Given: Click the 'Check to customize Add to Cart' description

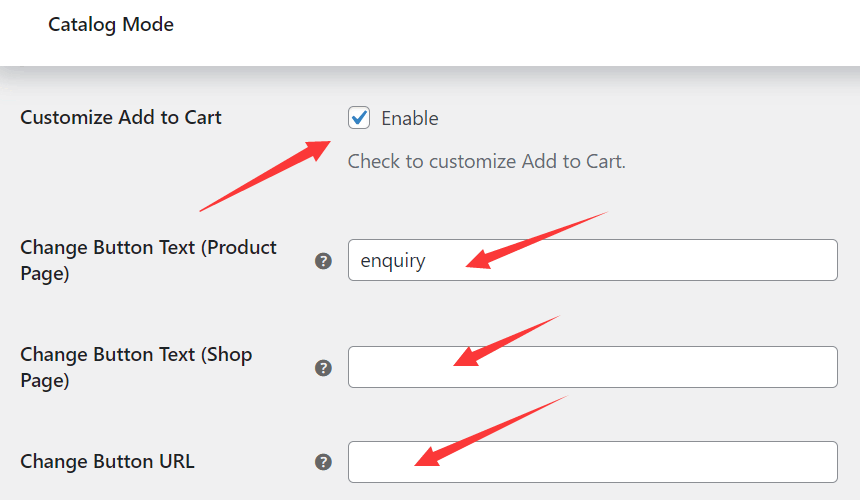Looking at the screenshot, I should (486, 161).
